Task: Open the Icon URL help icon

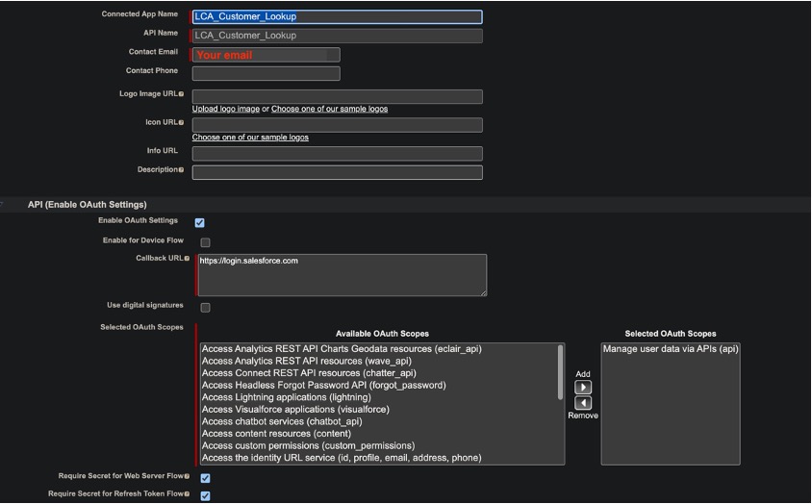Action: click(x=181, y=122)
